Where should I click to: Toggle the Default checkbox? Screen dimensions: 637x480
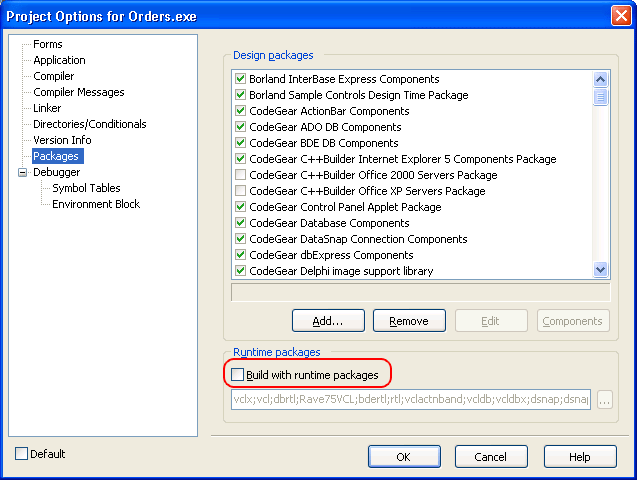[x=22, y=454]
